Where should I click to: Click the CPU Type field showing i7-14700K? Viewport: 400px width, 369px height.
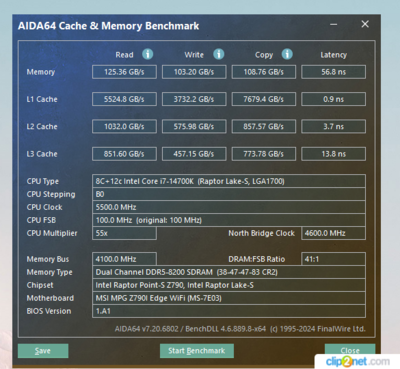click(229, 181)
